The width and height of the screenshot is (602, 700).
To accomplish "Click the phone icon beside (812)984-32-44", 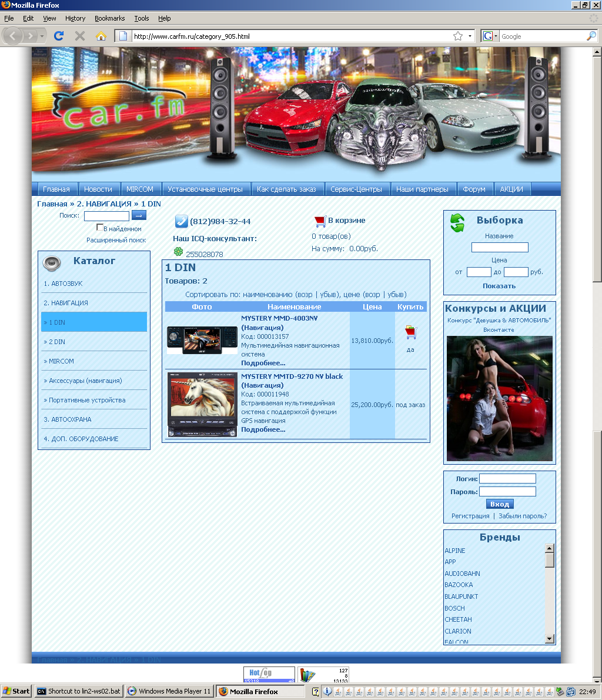I will click(x=181, y=221).
